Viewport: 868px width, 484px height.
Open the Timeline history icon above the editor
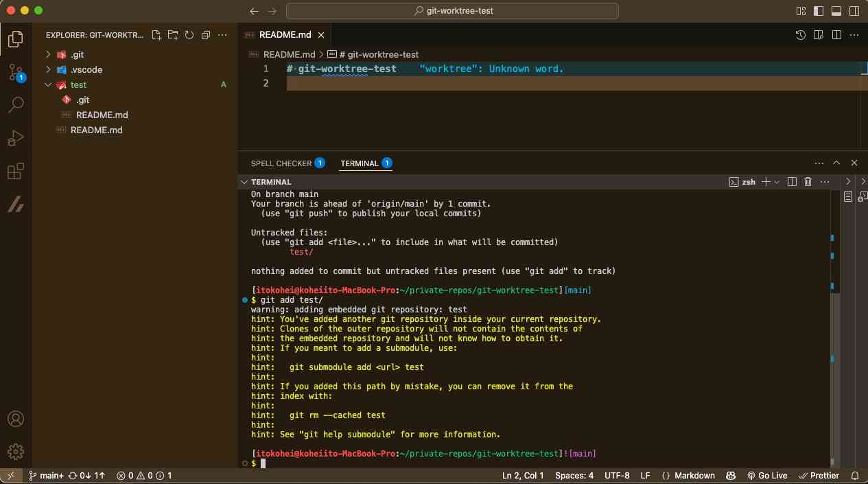point(800,34)
